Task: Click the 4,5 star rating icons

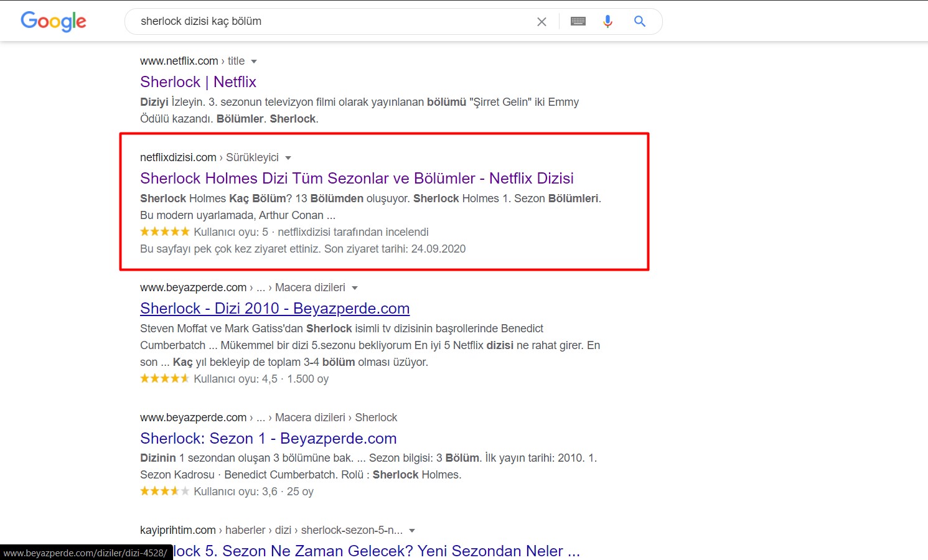Action: [165, 378]
